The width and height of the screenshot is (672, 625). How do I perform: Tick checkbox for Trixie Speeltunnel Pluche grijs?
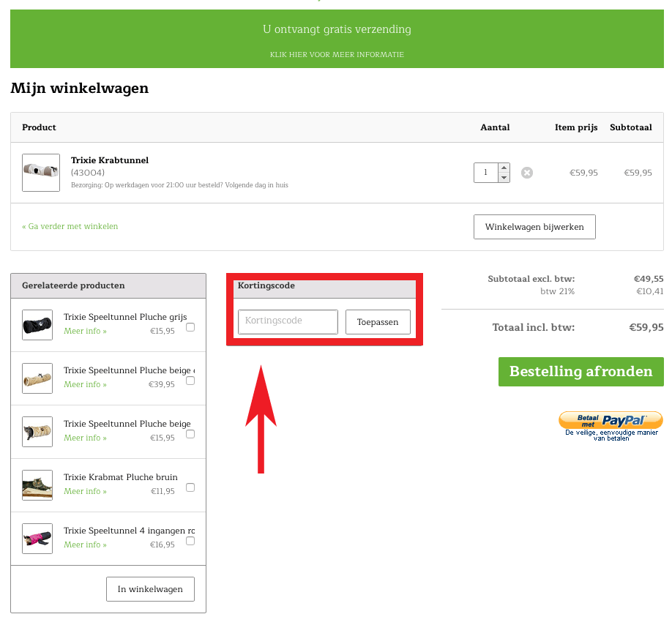190,327
